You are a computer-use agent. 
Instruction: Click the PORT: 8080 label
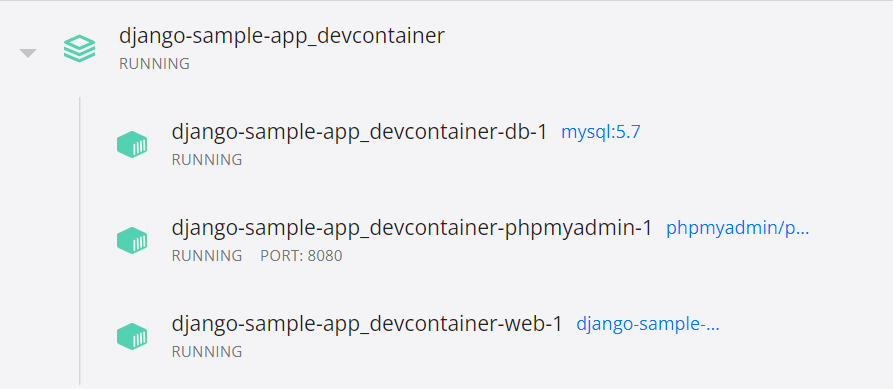click(x=301, y=256)
